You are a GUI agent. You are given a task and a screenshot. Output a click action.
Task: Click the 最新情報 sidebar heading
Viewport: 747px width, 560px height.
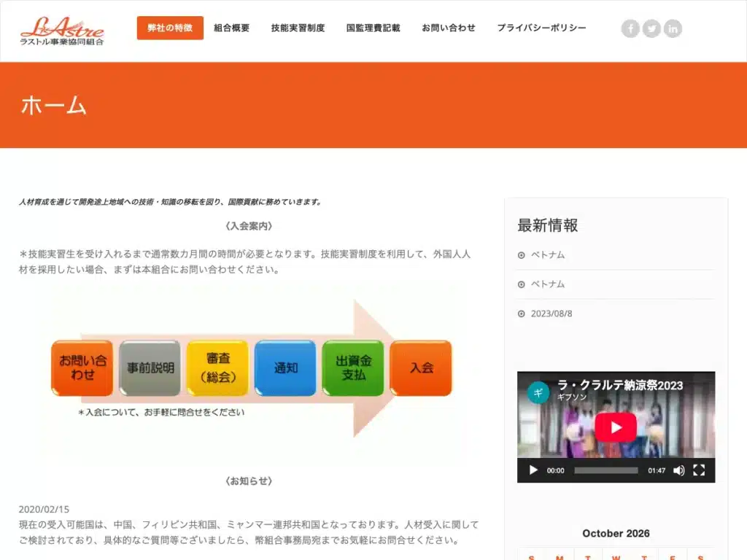(x=548, y=225)
